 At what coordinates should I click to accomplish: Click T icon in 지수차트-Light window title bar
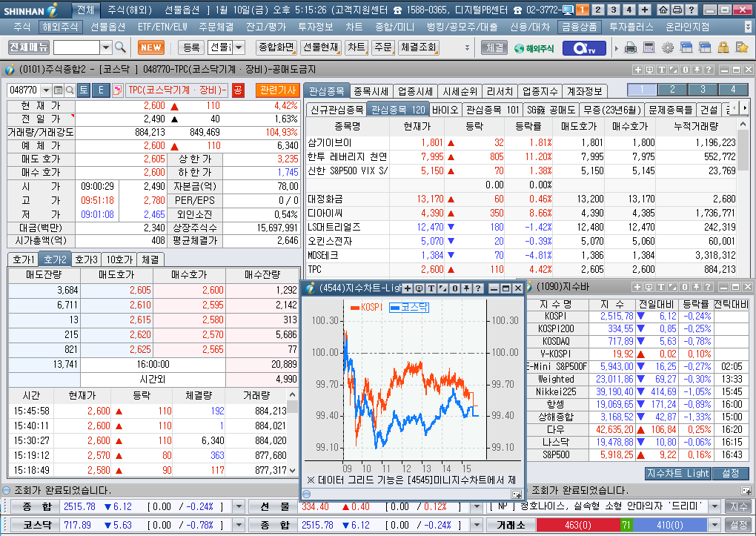tap(431, 288)
